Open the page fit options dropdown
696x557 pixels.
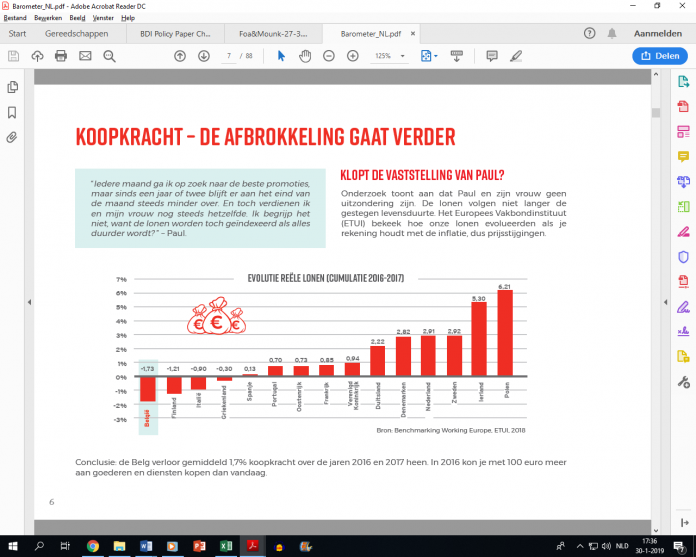point(431,56)
